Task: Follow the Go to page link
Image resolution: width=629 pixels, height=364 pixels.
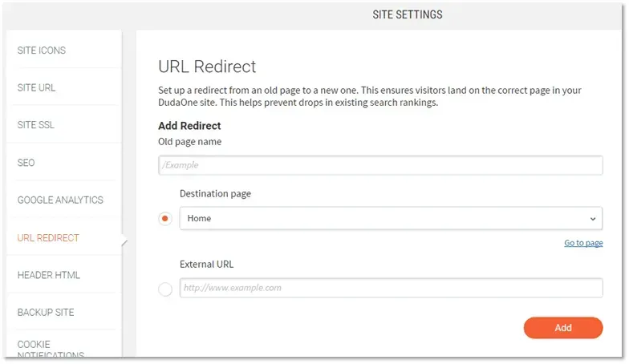Action: [x=583, y=243]
